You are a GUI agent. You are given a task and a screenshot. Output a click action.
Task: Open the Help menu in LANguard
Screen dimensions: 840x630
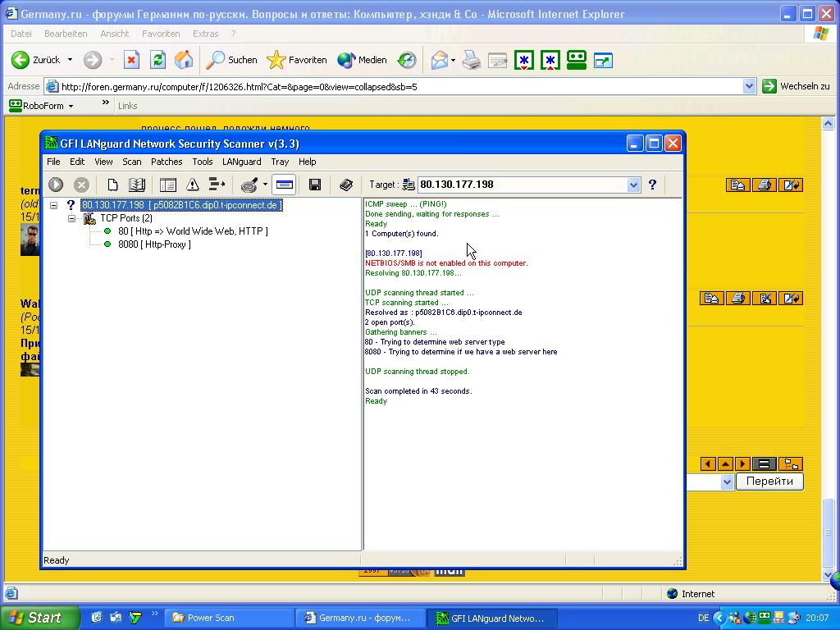[x=307, y=162]
